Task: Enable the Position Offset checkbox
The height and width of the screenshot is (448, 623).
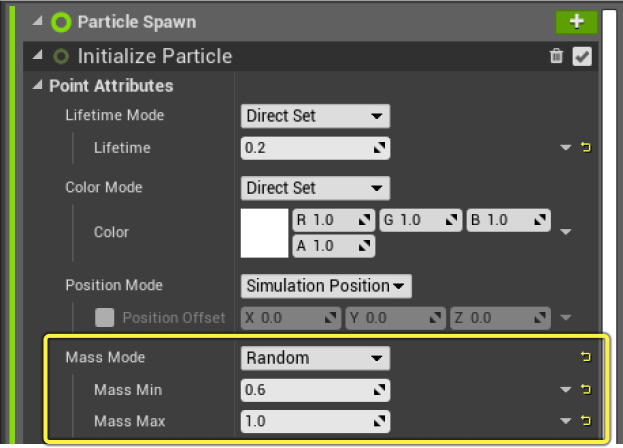Action: pos(104,318)
